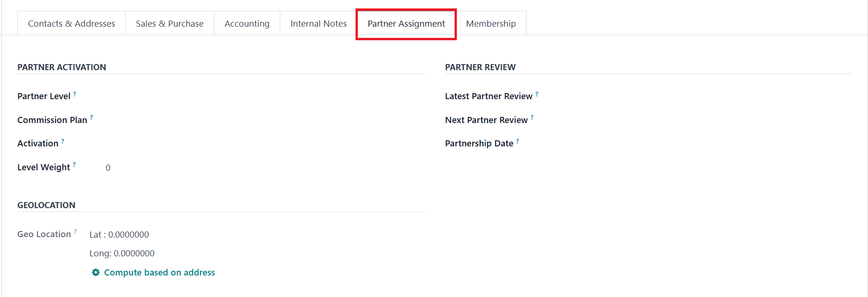Screen dimensions: 868x297
Task: Switch to the Sales & Purchase tab
Action: (x=170, y=23)
